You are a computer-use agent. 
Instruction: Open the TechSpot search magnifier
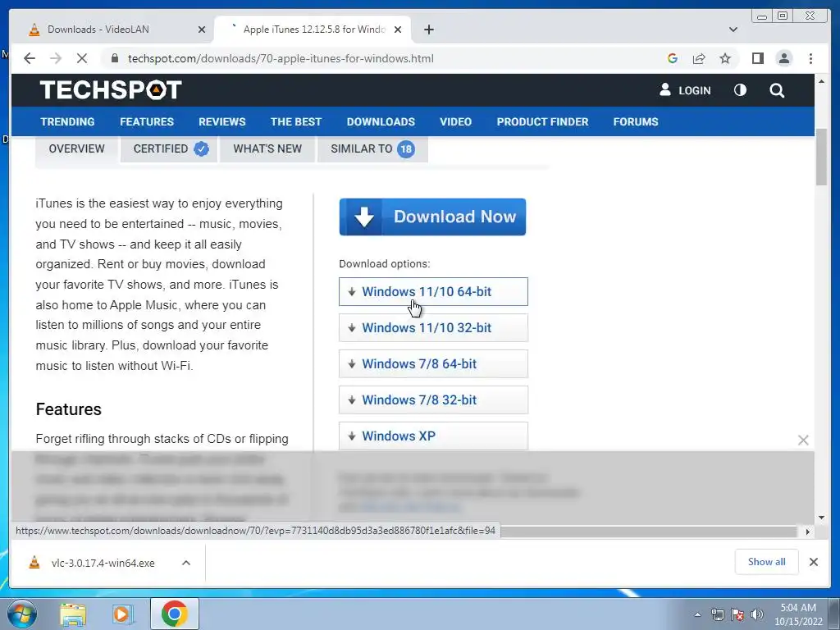pos(777,90)
